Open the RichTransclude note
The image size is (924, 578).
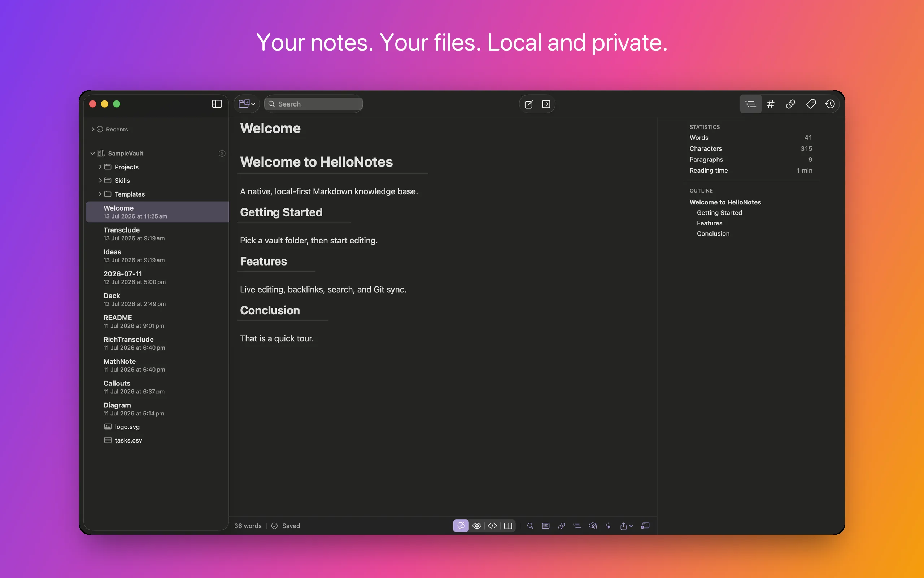(157, 343)
